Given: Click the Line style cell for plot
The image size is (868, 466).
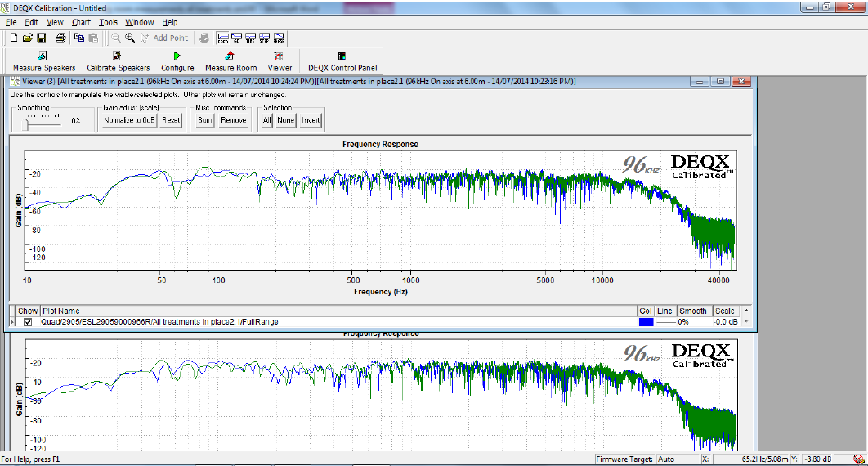Looking at the screenshot, I should 664,322.
